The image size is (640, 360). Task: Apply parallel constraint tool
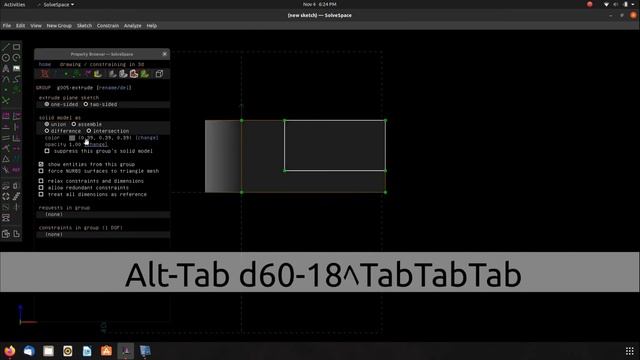[6, 138]
